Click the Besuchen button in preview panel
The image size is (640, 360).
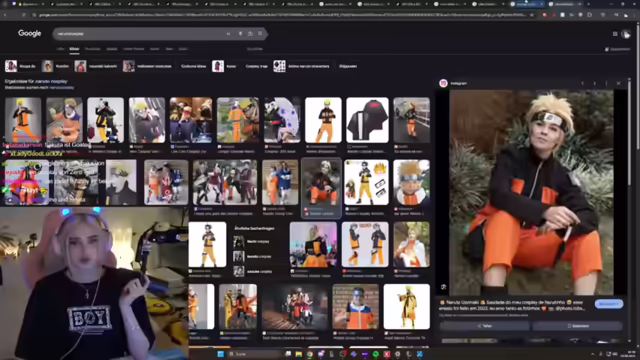pyautogui.click(x=609, y=304)
